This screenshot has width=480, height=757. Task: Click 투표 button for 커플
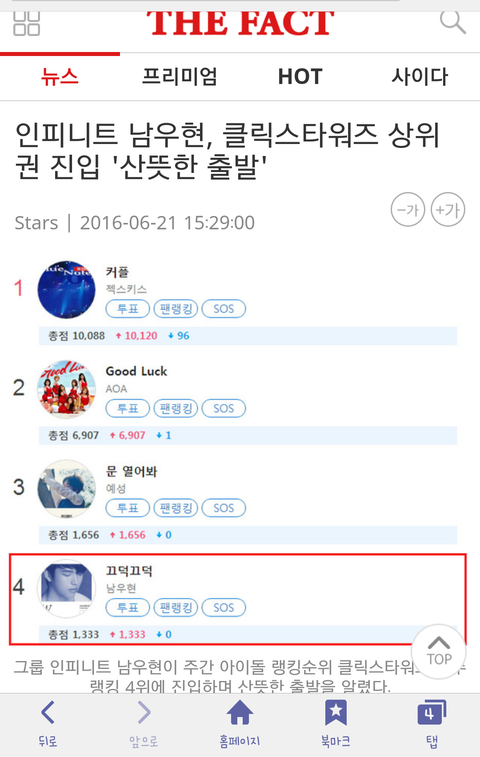click(x=127, y=309)
